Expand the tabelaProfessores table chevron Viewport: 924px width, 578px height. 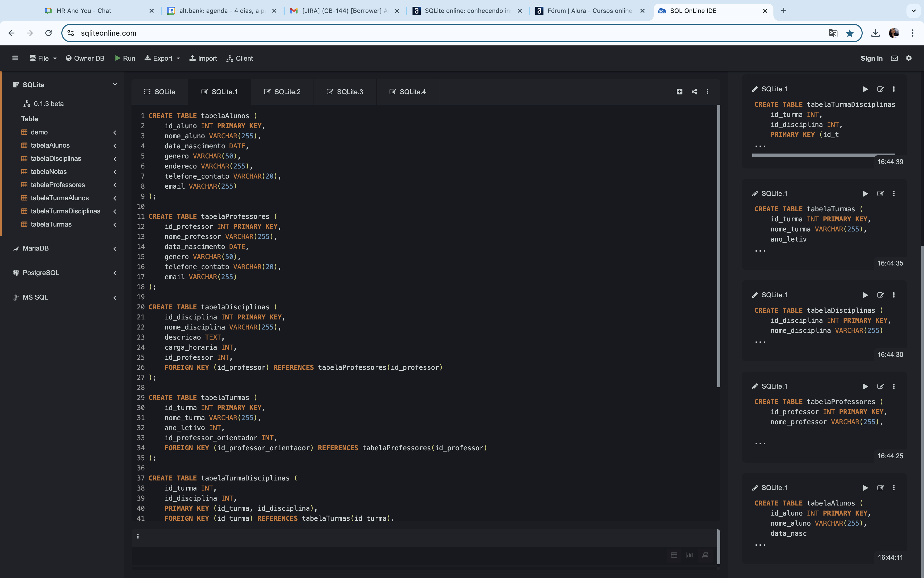pyautogui.click(x=115, y=185)
